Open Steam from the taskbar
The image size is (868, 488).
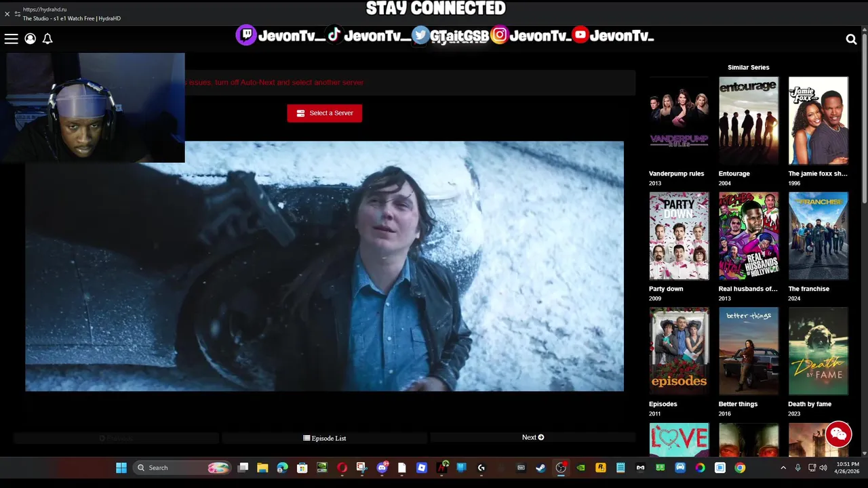coord(540,468)
